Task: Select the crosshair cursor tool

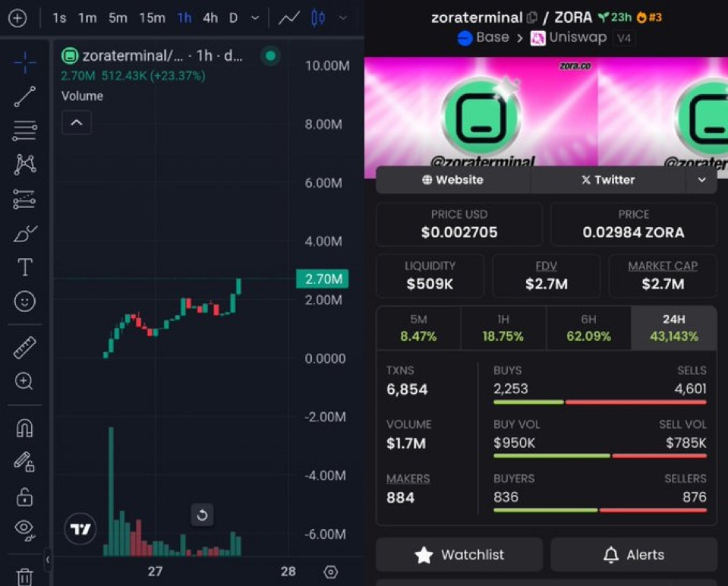Action: tap(24, 62)
